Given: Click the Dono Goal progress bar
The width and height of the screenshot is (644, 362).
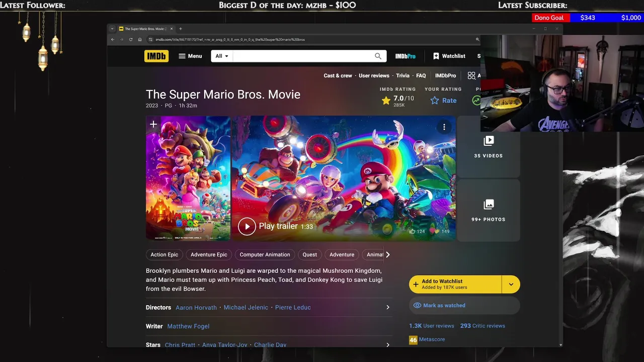Looking at the screenshot, I should (588, 18).
